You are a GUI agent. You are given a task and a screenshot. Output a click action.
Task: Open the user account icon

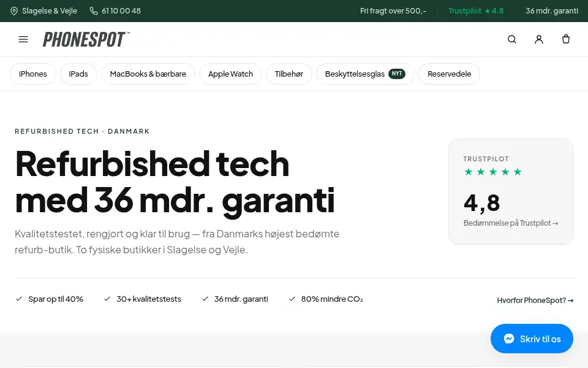click(x=539, y=39)
